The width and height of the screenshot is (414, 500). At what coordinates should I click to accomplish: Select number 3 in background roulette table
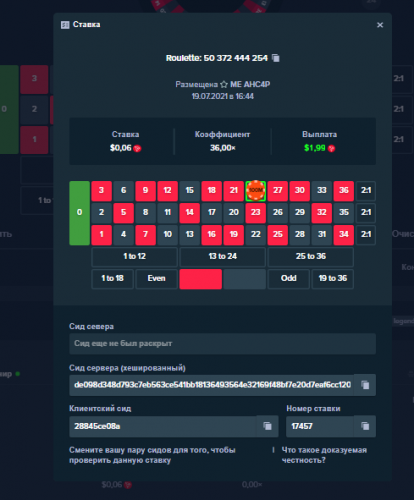(x=34, y=79)
